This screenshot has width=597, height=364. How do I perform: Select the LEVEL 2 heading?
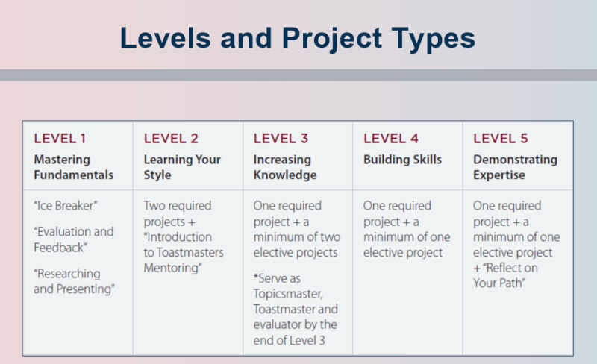point(171,139)
